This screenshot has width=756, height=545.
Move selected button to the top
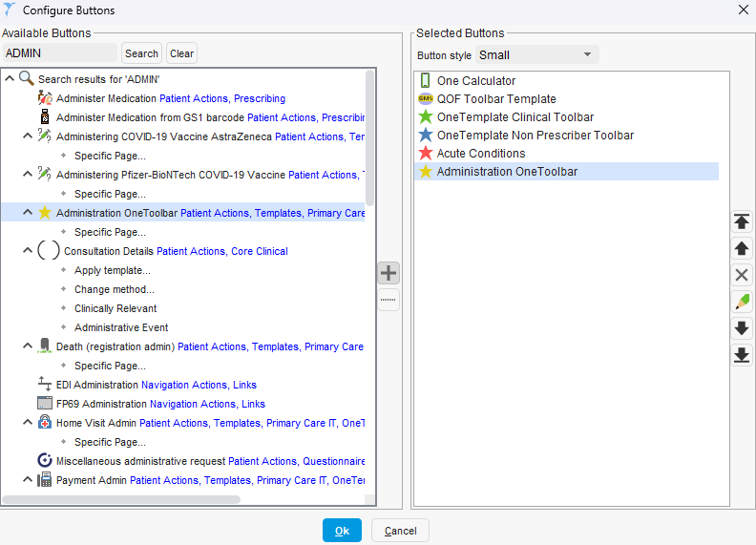click(742, 221)
